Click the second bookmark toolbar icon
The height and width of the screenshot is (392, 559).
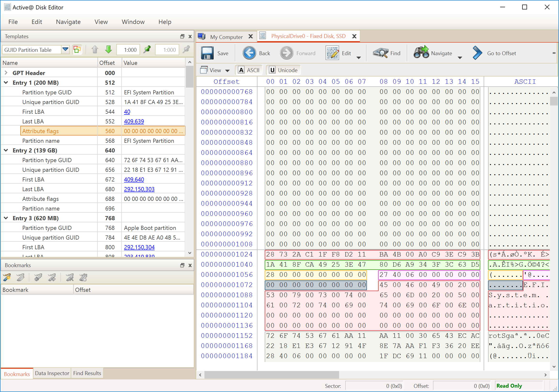click(x=20, y=277)
